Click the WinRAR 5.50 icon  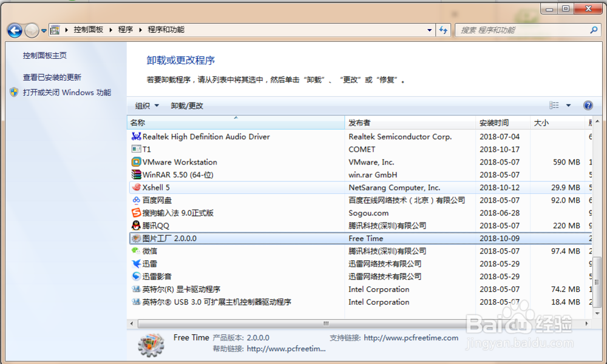coord(136,175)
